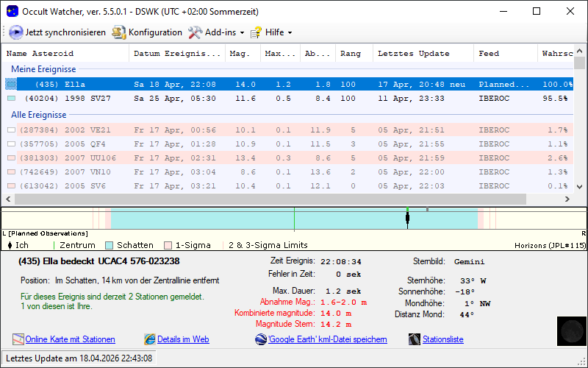The width and height of the screenshot is (588, 368).
Task: Toggle the checkbox for (613042) 2005 SV6
Action: pyautogui.click(x=12, y=186)
